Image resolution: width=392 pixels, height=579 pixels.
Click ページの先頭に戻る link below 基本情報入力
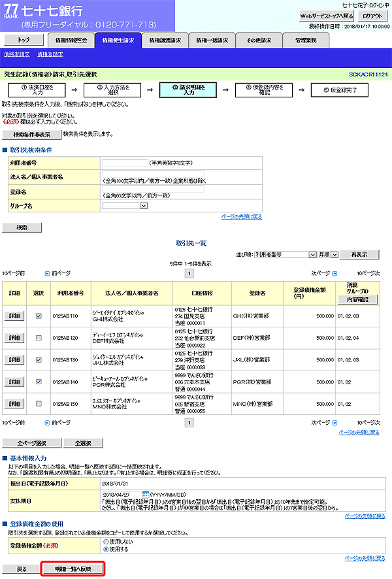[x=365, y=516]
